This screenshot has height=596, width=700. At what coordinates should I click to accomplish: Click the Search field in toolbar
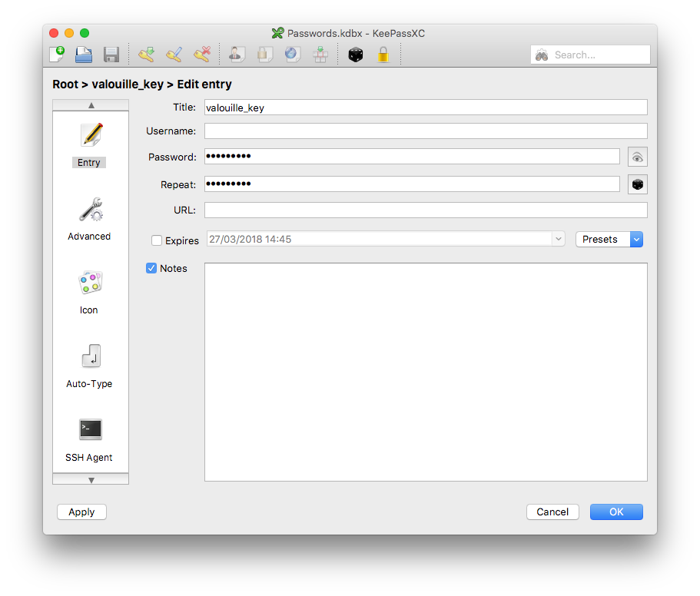pyautogui.click(x=590, y=55)
